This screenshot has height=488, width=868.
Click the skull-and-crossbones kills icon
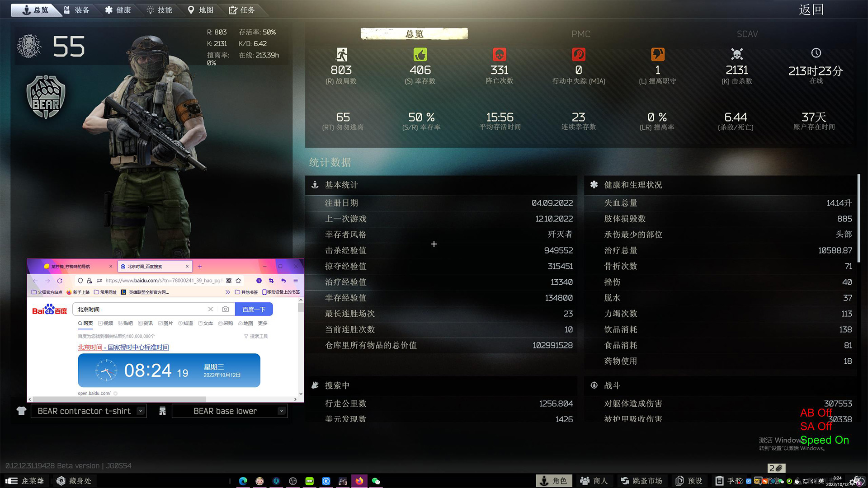736,55
